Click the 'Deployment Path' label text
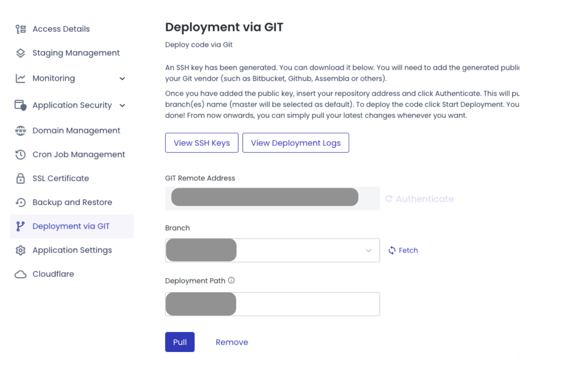The height and width of the screenshot is (392, 567). 195,281
